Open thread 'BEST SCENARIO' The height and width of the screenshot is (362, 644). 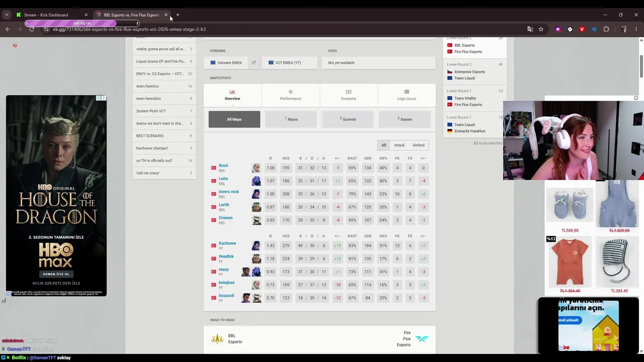tap(164, 136)
